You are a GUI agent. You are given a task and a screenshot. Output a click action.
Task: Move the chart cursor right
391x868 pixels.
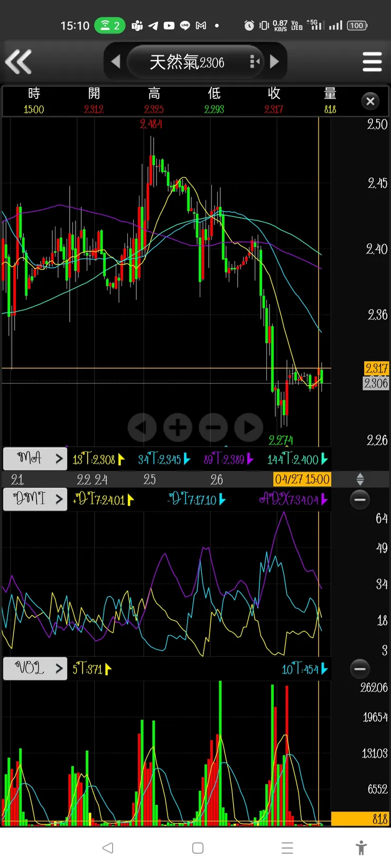pos(249,427)
